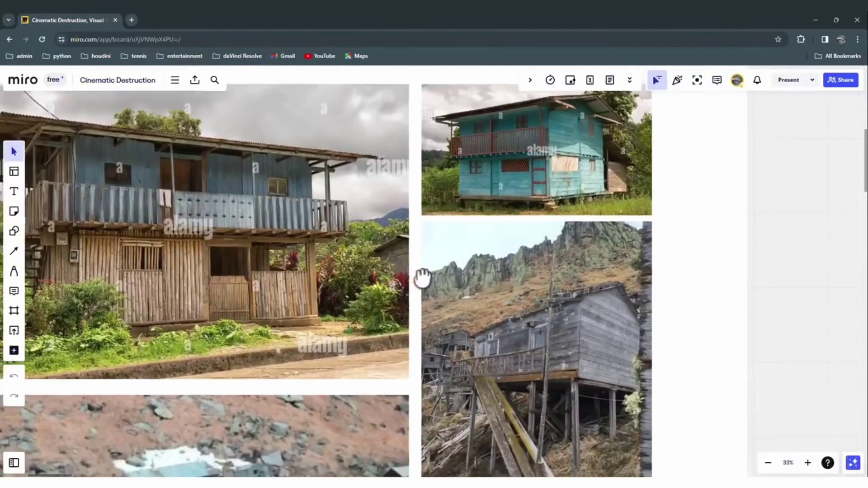Screen dimensions: 868x488
Task: Open the help question mark
Action: click(x=828, y=463)
